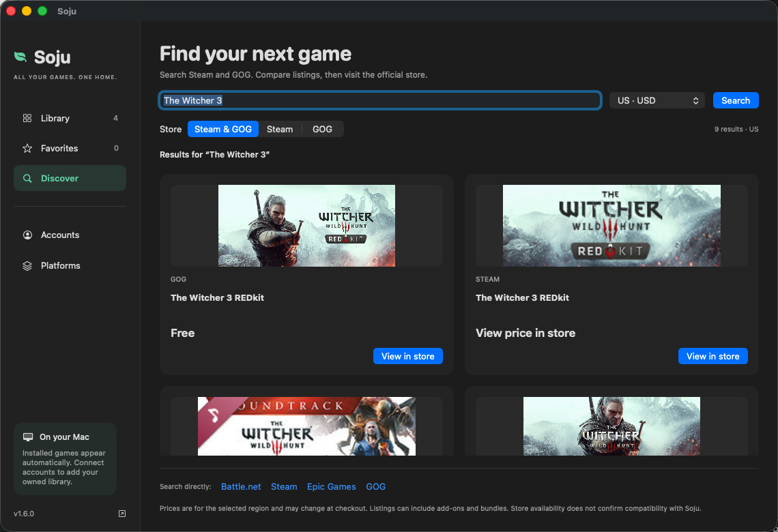
Task: Click the Library count 4
Action: click(x=115, y=118)
